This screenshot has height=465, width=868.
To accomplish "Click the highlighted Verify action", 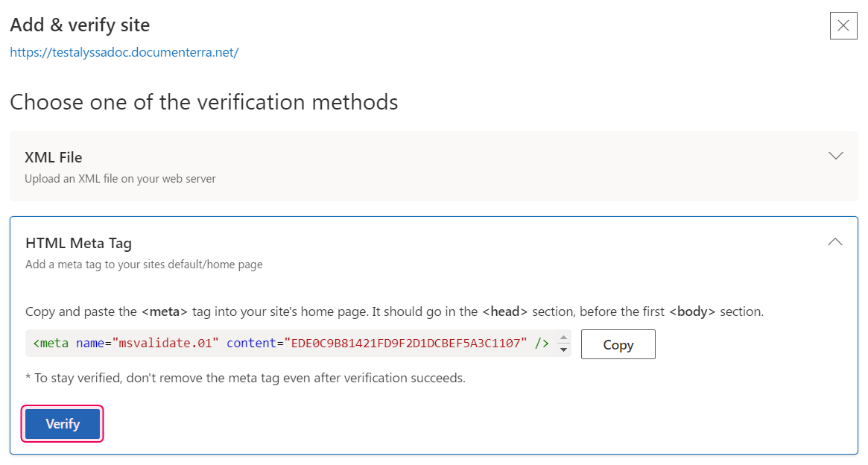I will [62, 423].
